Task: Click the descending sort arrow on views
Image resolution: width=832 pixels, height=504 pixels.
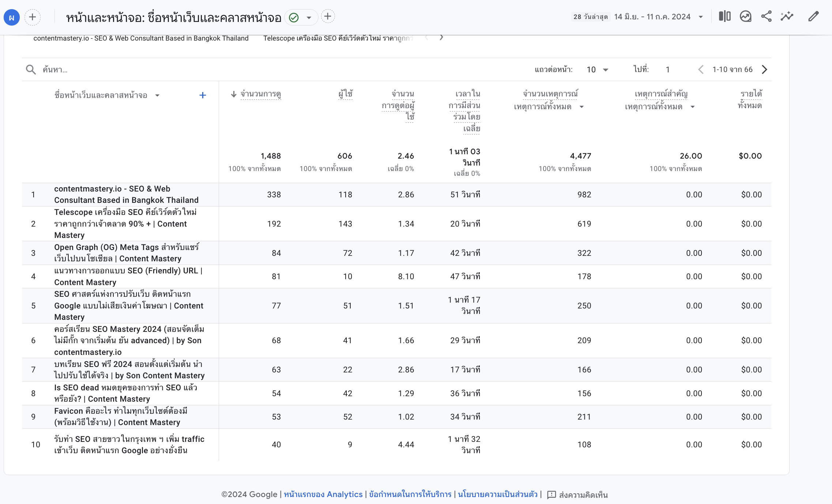Action: coord(234,94)
